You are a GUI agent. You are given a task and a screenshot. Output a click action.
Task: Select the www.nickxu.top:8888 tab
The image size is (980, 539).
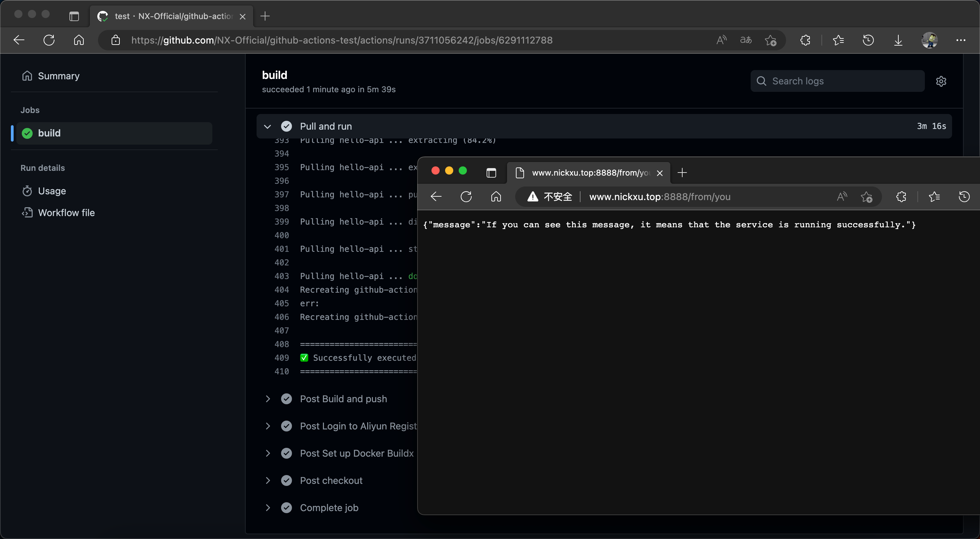[x=589, y=173]
